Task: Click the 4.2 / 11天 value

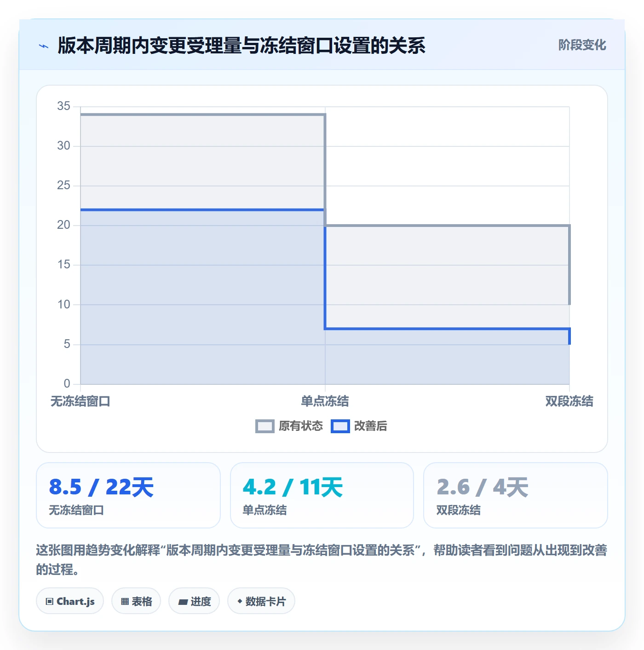Action: [x=293, y=487]
